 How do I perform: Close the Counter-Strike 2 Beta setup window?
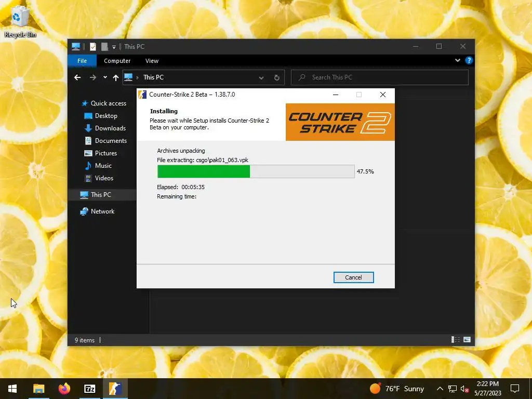point(383,95)
